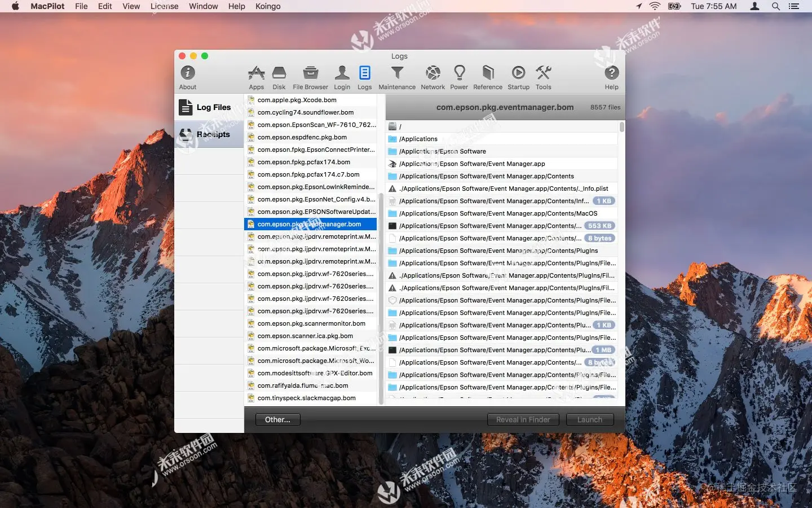Screen dimensions: 812x508
Task: Open the View menu
Action: (131, 6)
